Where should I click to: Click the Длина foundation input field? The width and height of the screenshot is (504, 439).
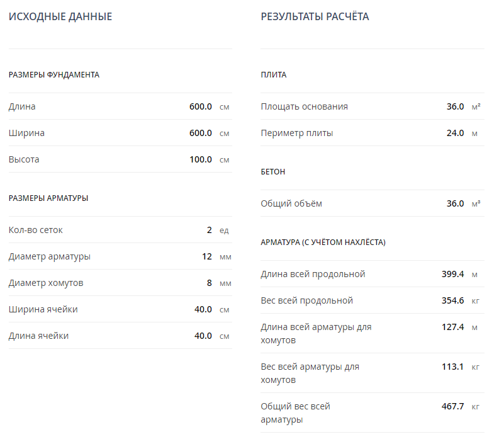pos(200,106)
